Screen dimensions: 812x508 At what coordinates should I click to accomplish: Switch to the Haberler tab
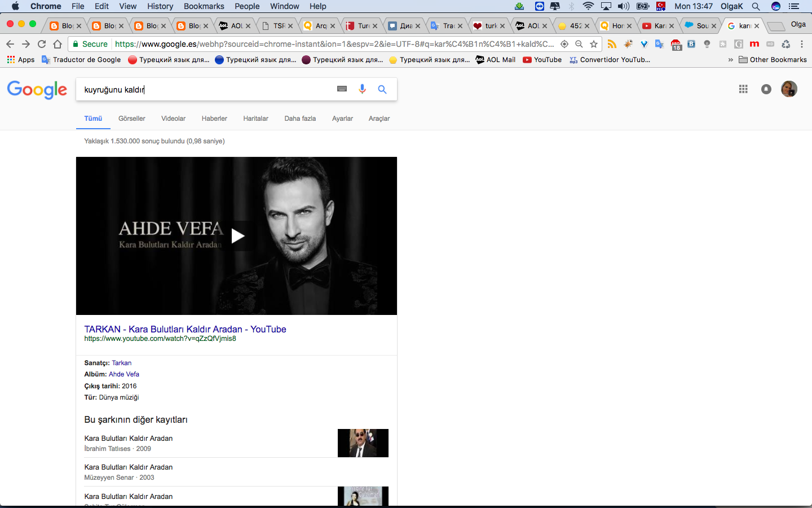click(214, 119)
